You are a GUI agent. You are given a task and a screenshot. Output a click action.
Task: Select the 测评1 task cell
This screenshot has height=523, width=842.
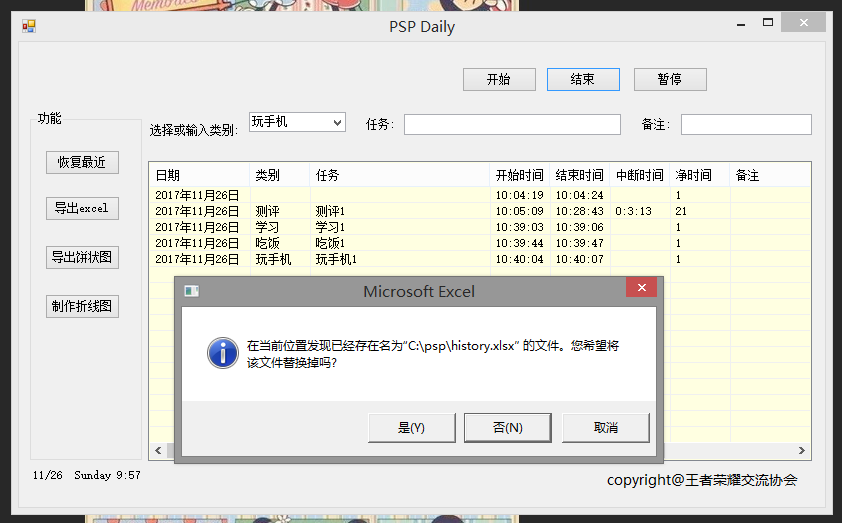399,211
